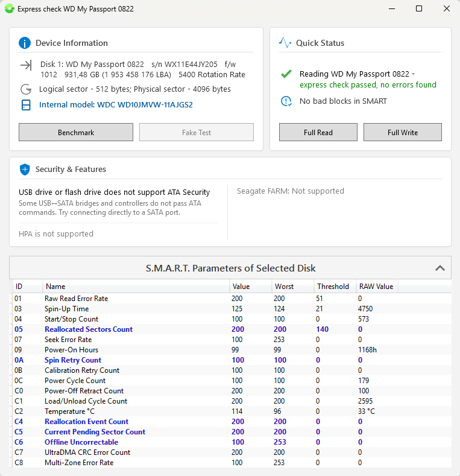Select Spin Retry Count row
The width and height of the screenshot is (460, 476).
coord(232,360)
